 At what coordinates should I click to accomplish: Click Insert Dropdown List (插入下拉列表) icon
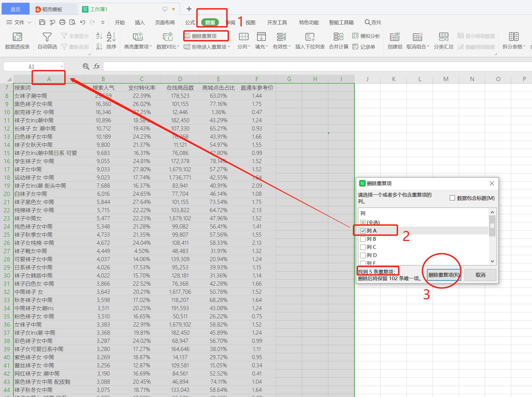(x=310, y=37)
